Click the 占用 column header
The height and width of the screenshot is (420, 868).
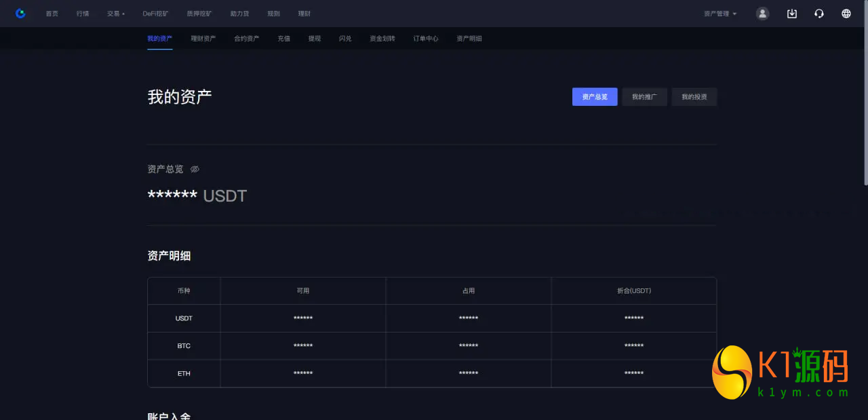coord(469,290)
